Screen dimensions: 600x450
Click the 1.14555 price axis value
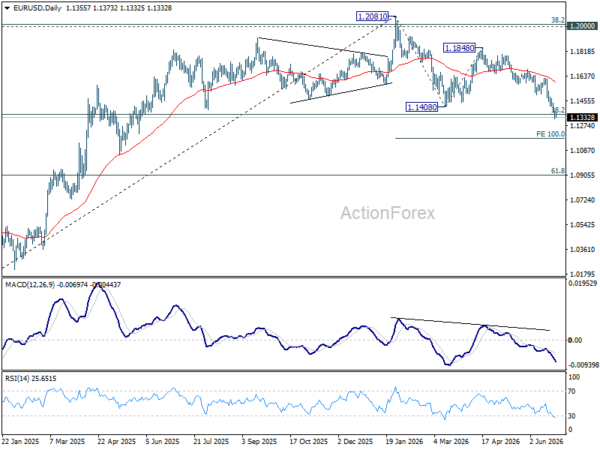pos(582,101)
